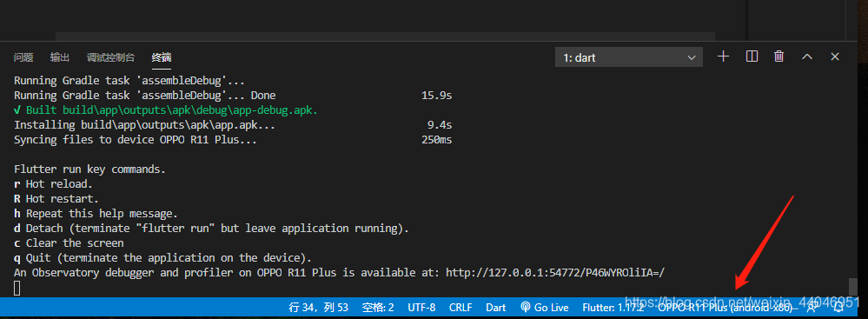Screen dimensions: 868x319
Task: Change the CRLF end-of-line sequence
Action: point(461,307)
